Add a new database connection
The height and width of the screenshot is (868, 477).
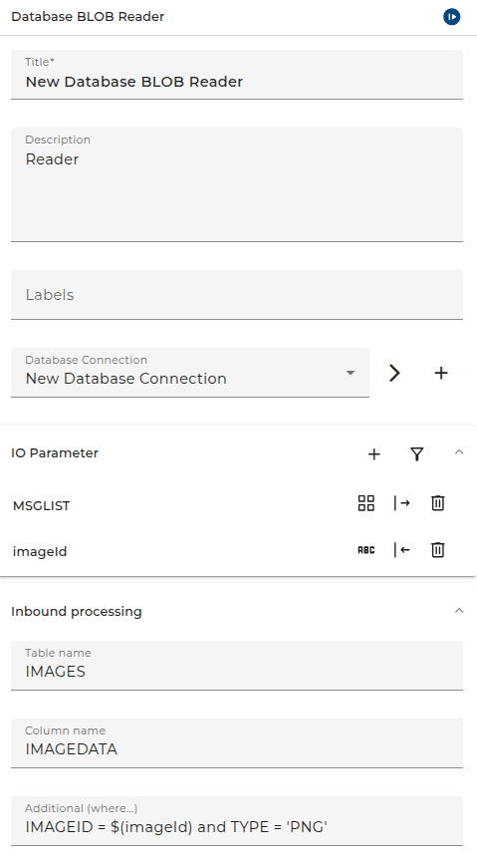[x=441, y=373]
